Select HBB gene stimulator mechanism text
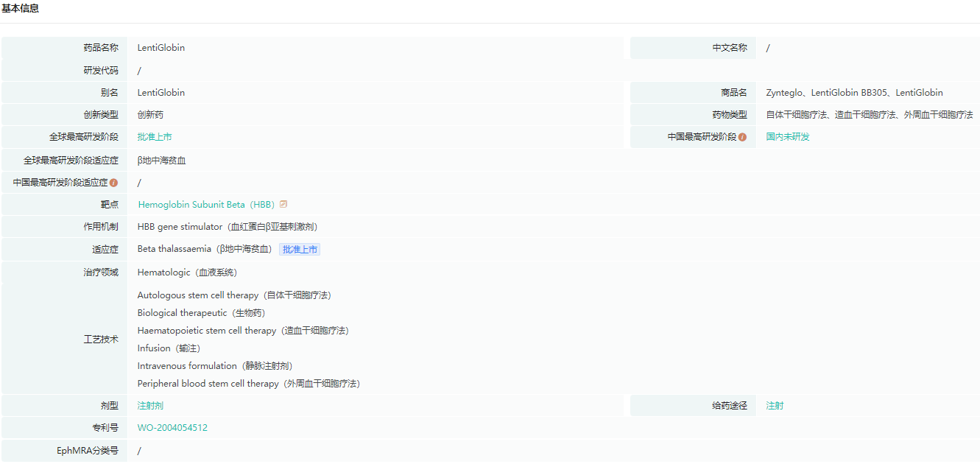This screenshot has width=980, height=464. tap(228, 227)
